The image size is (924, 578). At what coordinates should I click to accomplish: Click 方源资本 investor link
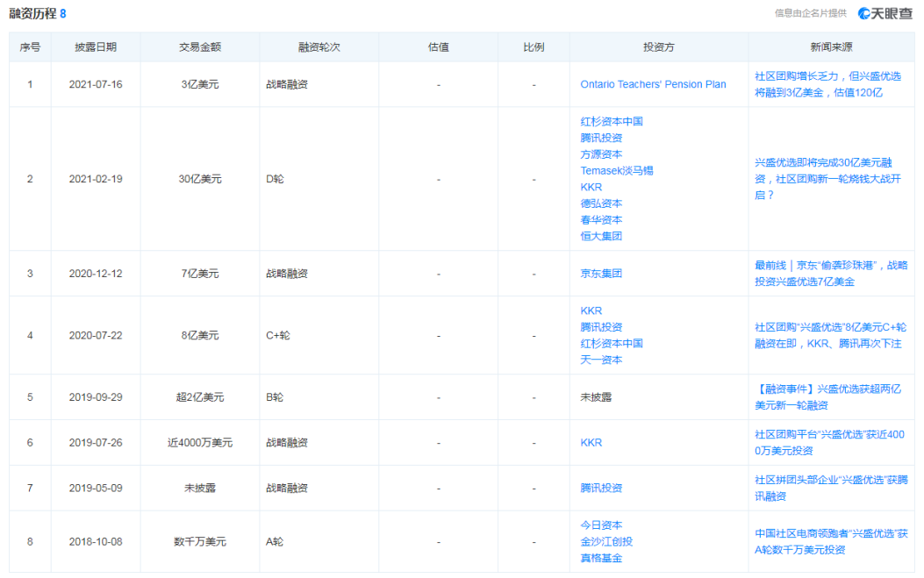[x=601, y=154]
